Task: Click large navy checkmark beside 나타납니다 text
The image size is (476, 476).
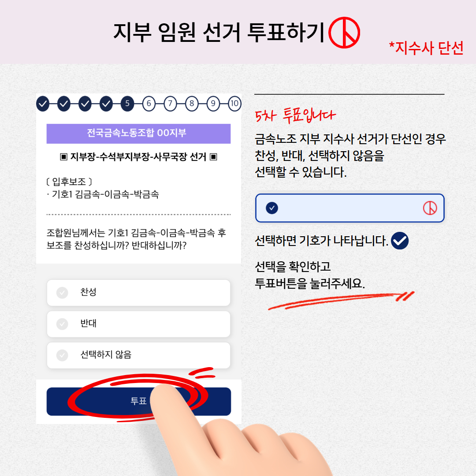Action: (x=399, y=241)
